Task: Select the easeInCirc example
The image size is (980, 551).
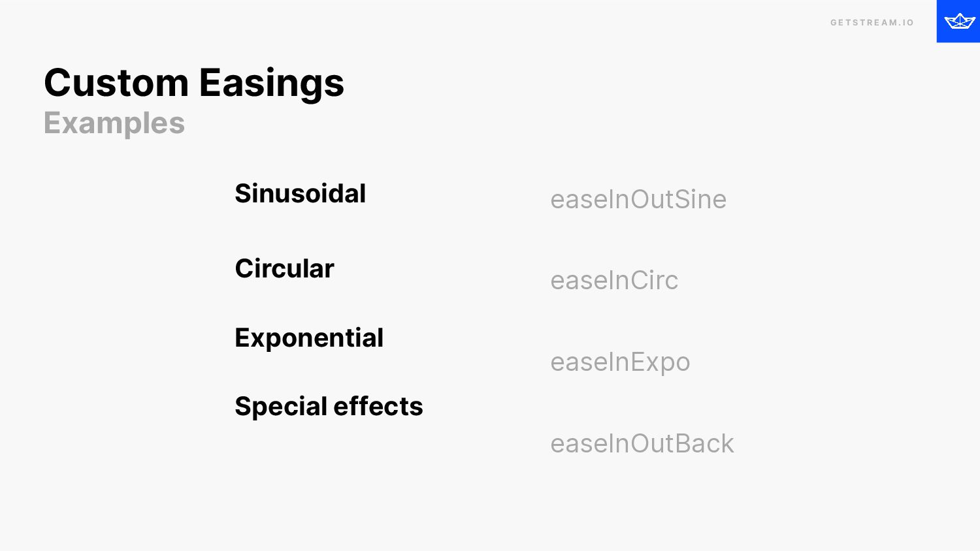Action: pos(614,281)
